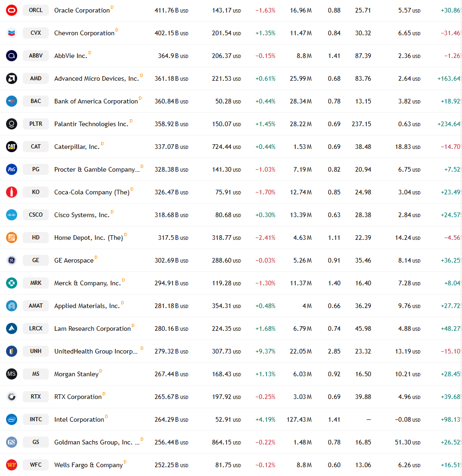Select the ABBV ticker badge
The height and width of the screenshot is (476, 462).
click(36, 56)
